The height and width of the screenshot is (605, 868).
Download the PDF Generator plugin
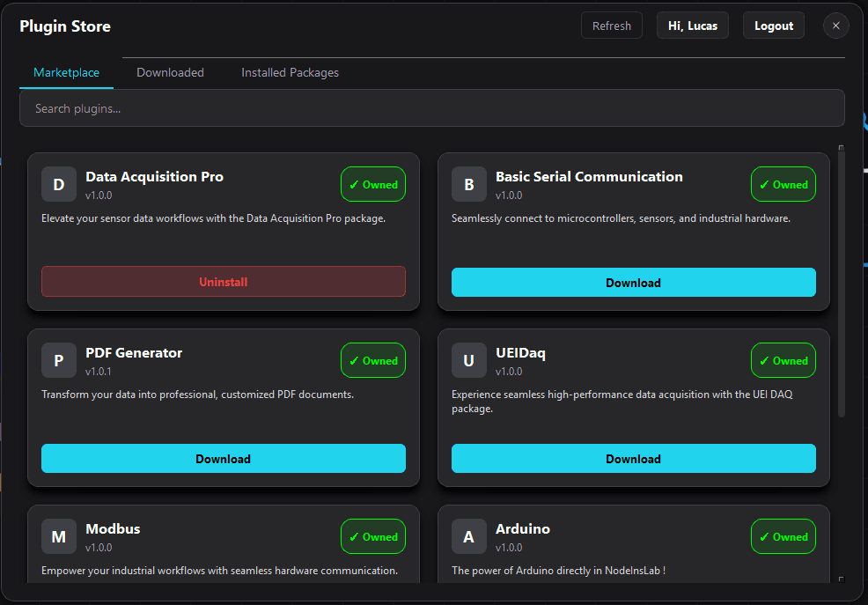(x=223, y=458)
